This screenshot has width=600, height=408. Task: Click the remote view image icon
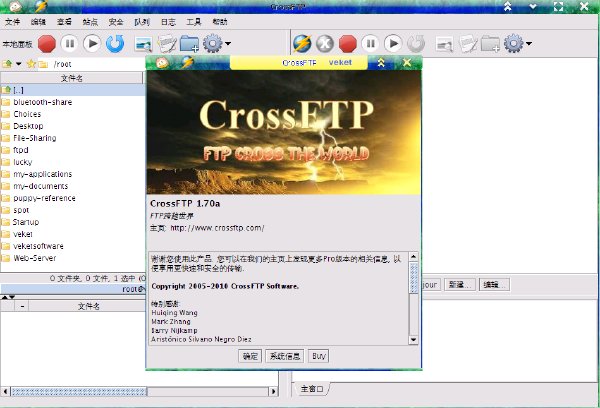pos(444,44)
